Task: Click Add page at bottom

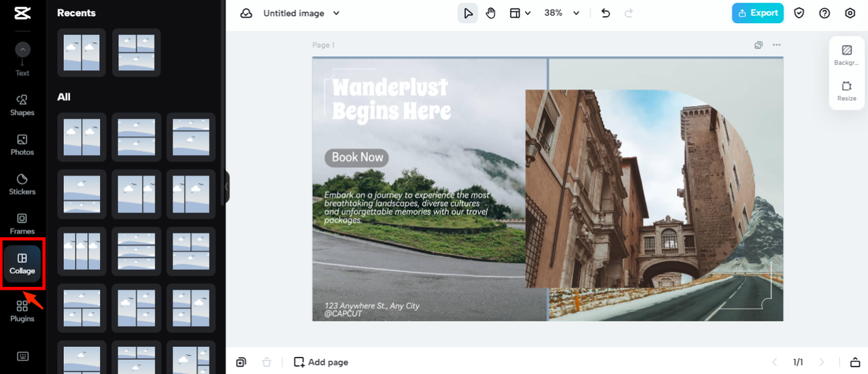Action: 321,362
